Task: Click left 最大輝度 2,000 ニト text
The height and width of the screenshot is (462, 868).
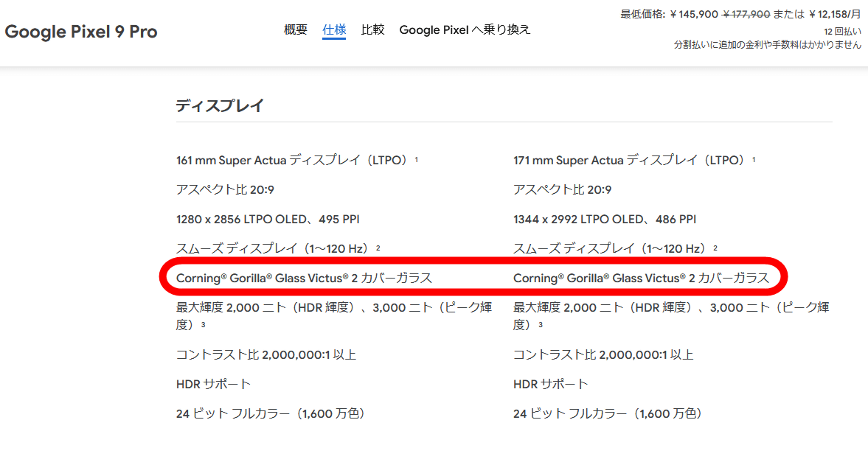Action: [x=334, y=315]
